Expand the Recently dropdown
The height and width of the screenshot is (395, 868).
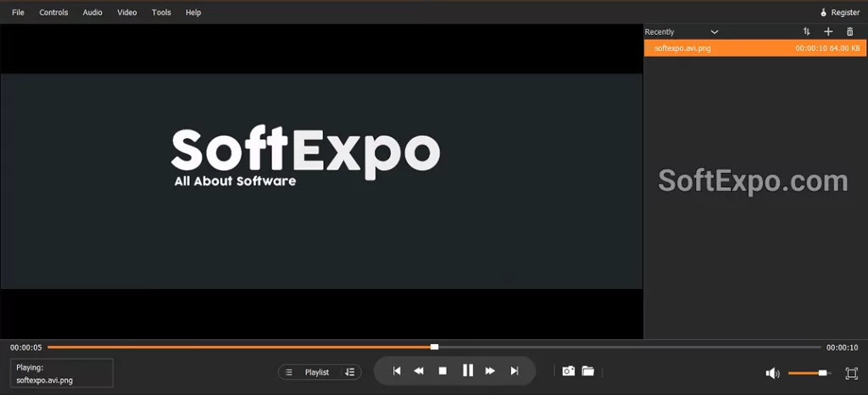[714, 32]
